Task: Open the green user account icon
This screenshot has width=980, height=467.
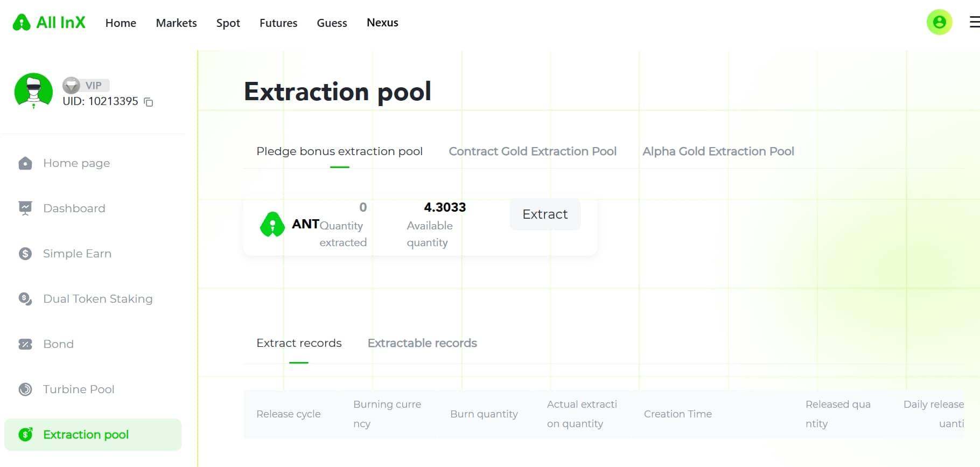Action: (x=939, y=22)
